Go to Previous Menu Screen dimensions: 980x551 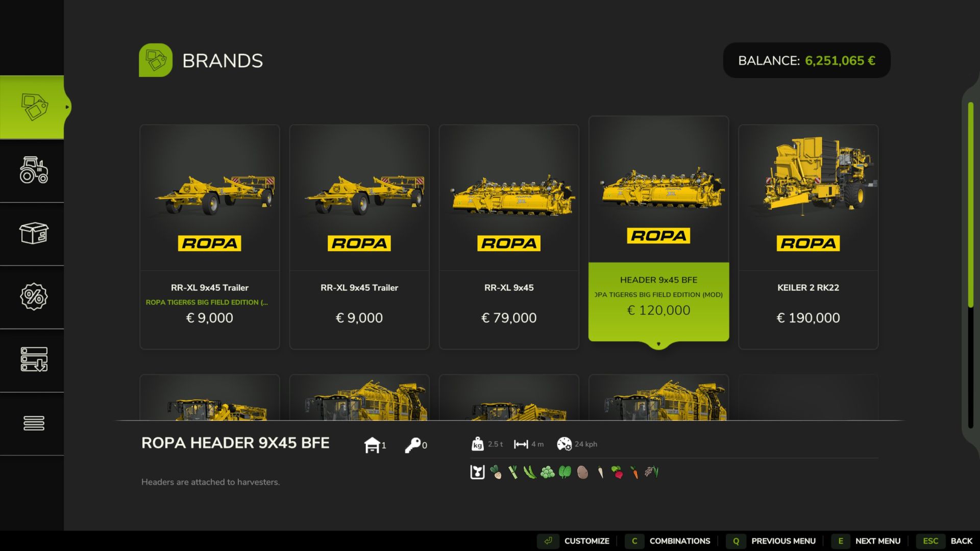pos(772,541)
